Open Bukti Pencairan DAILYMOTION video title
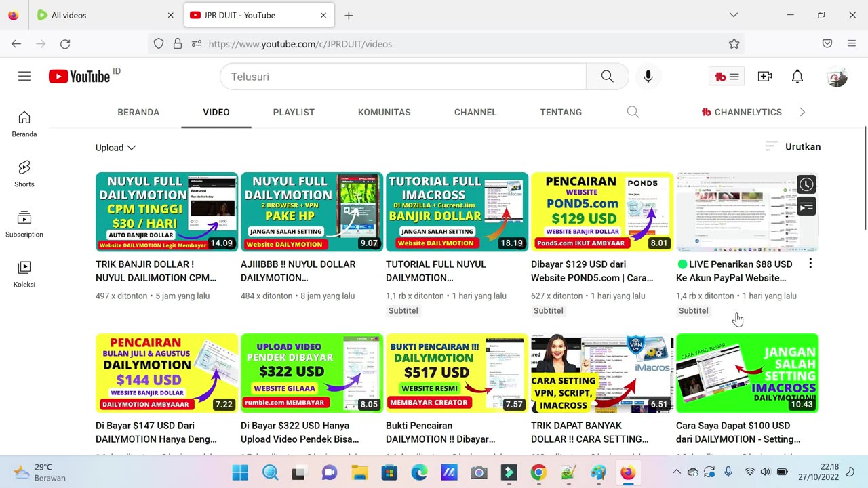 [441, 432]
